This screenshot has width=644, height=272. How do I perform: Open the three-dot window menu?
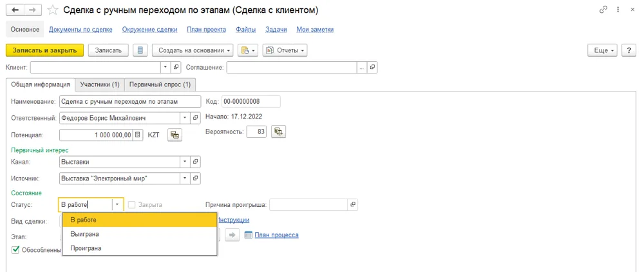coord(618,10)
